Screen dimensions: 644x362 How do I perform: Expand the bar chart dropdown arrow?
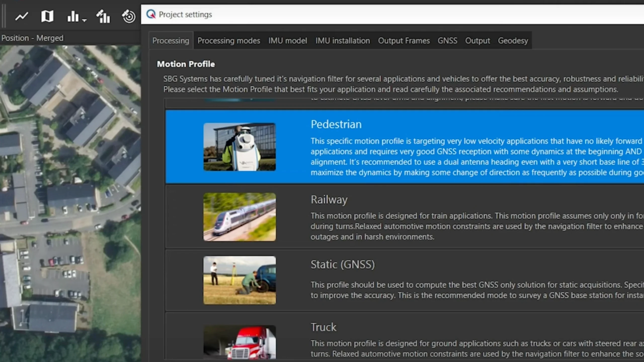(85, 20)
